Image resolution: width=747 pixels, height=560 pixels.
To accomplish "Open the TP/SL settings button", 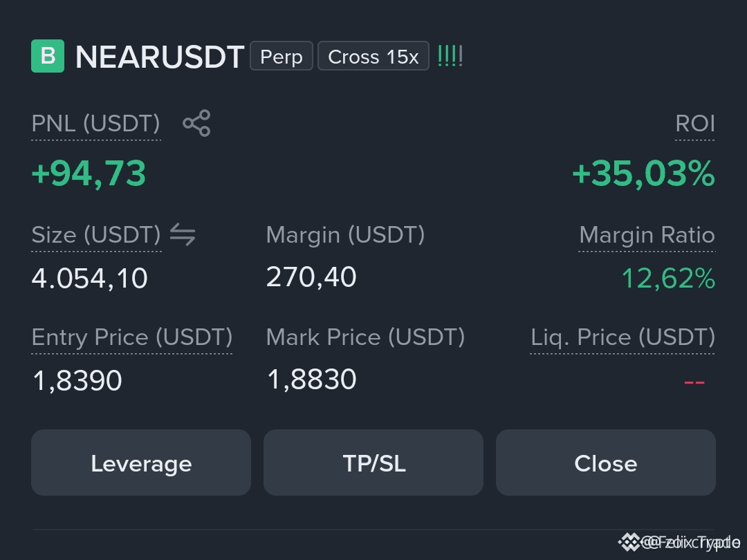I will pos(373,463).
